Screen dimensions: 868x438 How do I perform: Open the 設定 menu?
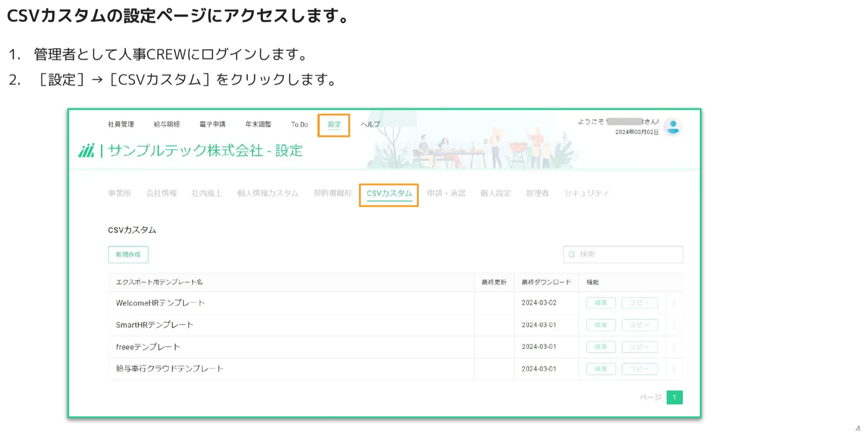(x=334, y=125)
